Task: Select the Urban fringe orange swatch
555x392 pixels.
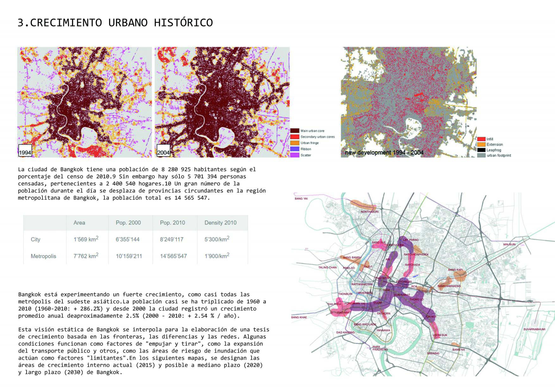Action: coord(295,143)
